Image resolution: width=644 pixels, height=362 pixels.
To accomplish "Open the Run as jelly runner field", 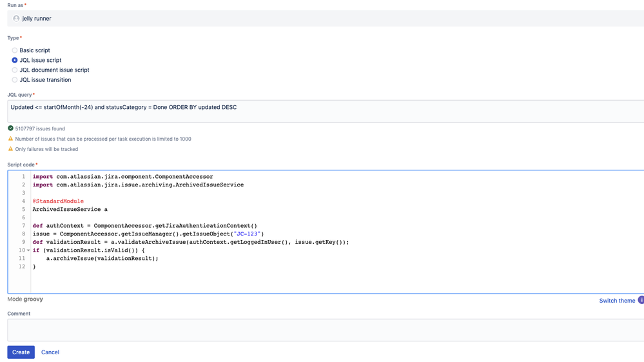I will coord(326,19).
